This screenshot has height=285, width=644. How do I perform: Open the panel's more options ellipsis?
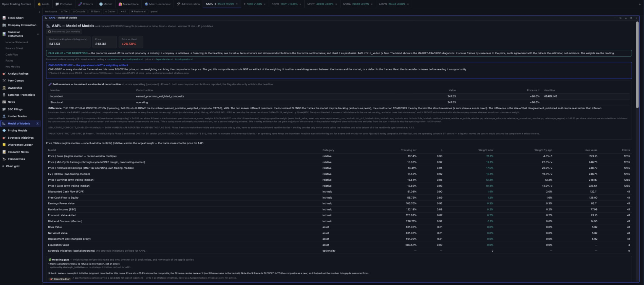pos(615,18)
